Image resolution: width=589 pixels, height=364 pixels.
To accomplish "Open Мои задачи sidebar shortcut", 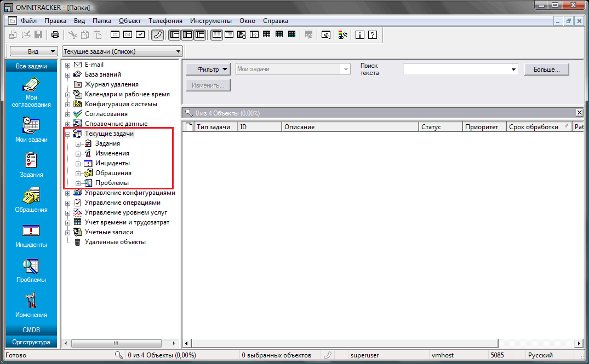I will tap(31, 130).
